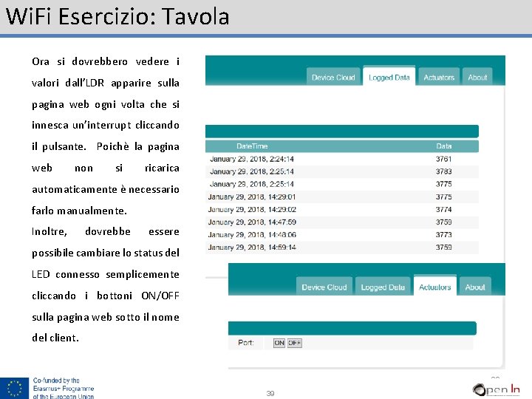Select row January 29, 2018, 2:24:14
The width and height of the screenshot is (532, 399).
342,159
